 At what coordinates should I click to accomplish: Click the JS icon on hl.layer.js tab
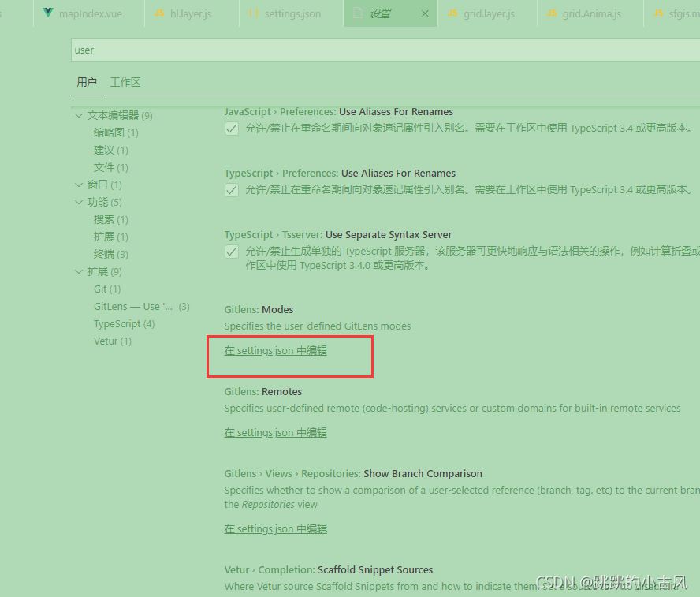point(159,13)
